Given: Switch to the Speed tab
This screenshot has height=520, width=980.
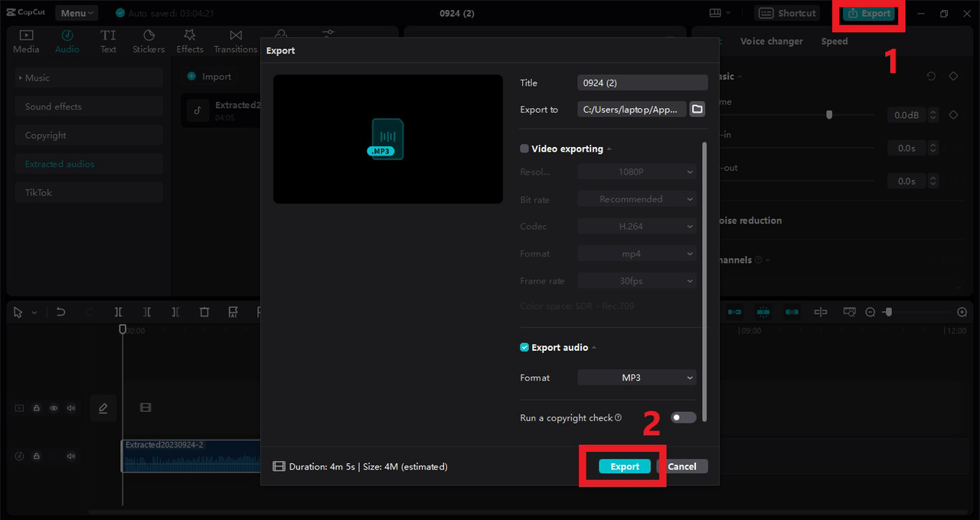Looking at the screenshot, I should click(x=835, y=41).
